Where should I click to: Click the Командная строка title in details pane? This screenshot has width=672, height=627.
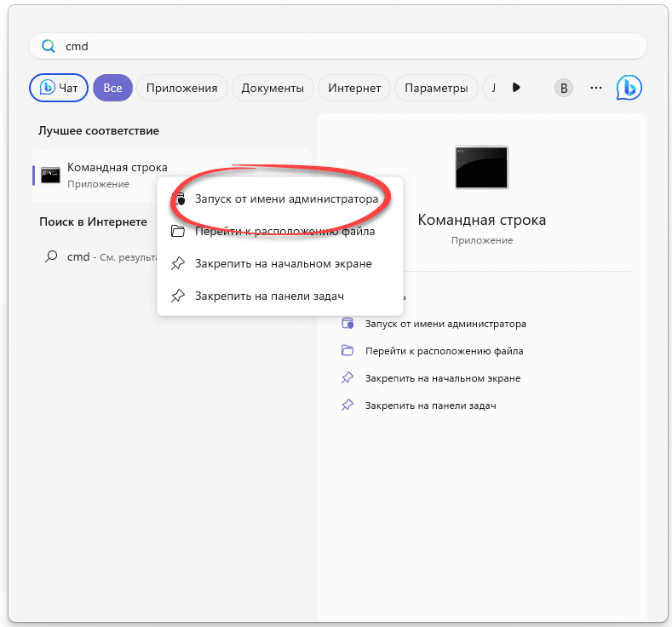pyautogui.click(x=482, y=220)
